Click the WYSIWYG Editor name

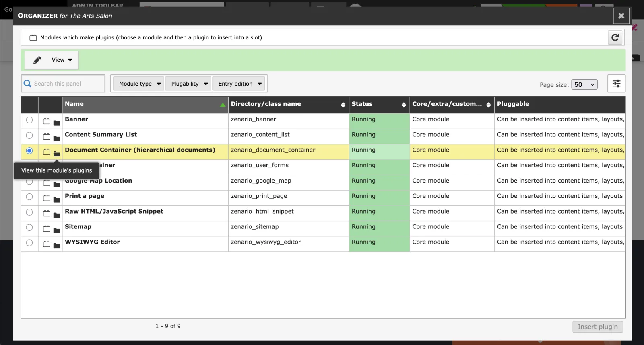click(92, 242)
